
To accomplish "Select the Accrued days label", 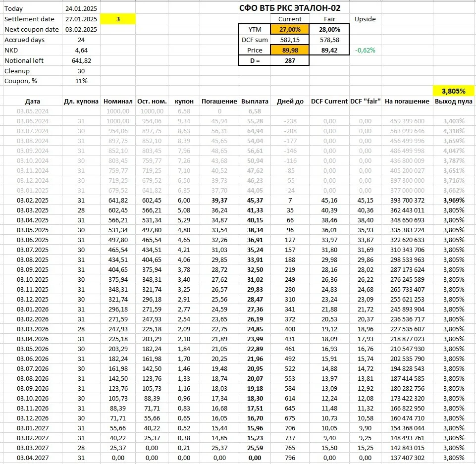I will click(24, 40).
